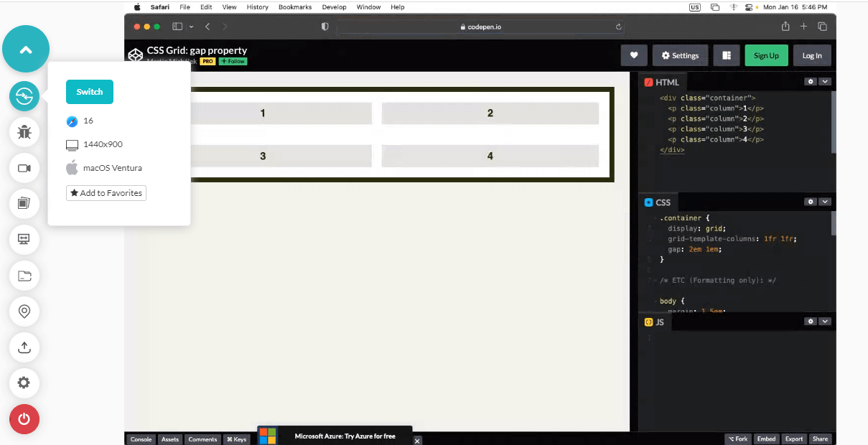The image size is (868, 445).
Task: Click the Safari address bar showing codepen.io
Action: (480, 27)
